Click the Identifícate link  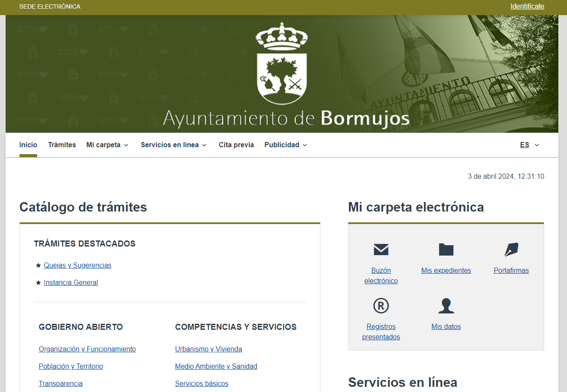tap(527, 6)
